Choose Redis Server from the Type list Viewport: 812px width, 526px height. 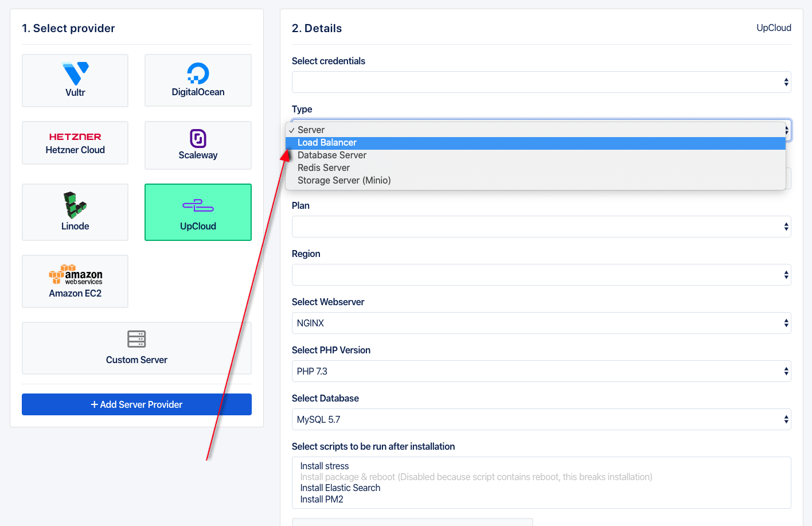536,168
